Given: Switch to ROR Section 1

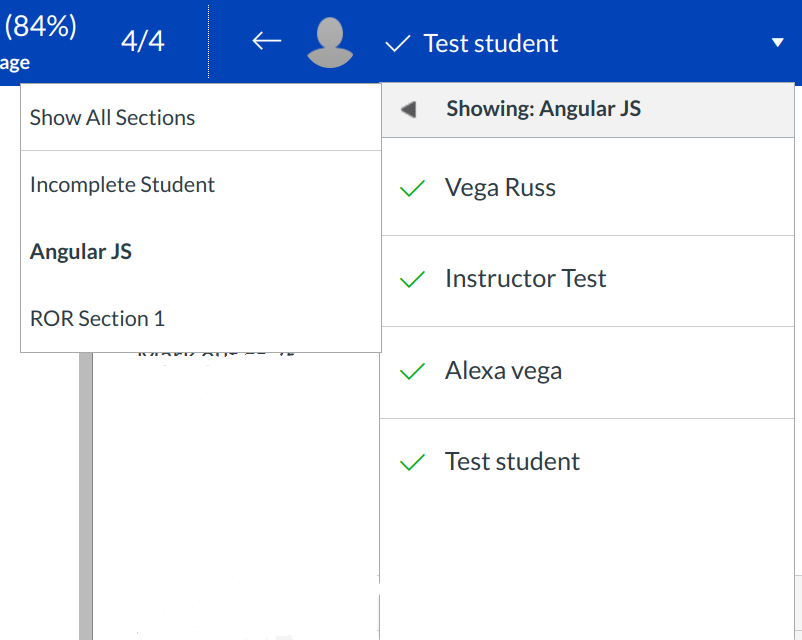Looking at the screenshot, I should coord(97,319).
